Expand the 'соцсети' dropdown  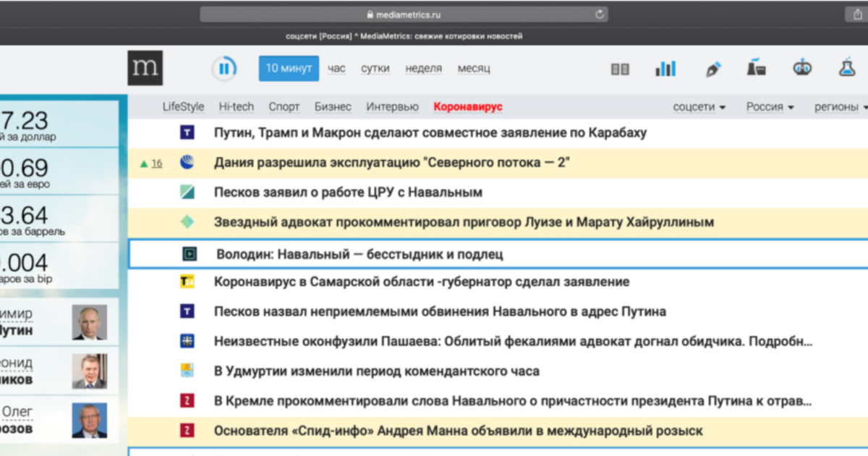coord(699,107)
